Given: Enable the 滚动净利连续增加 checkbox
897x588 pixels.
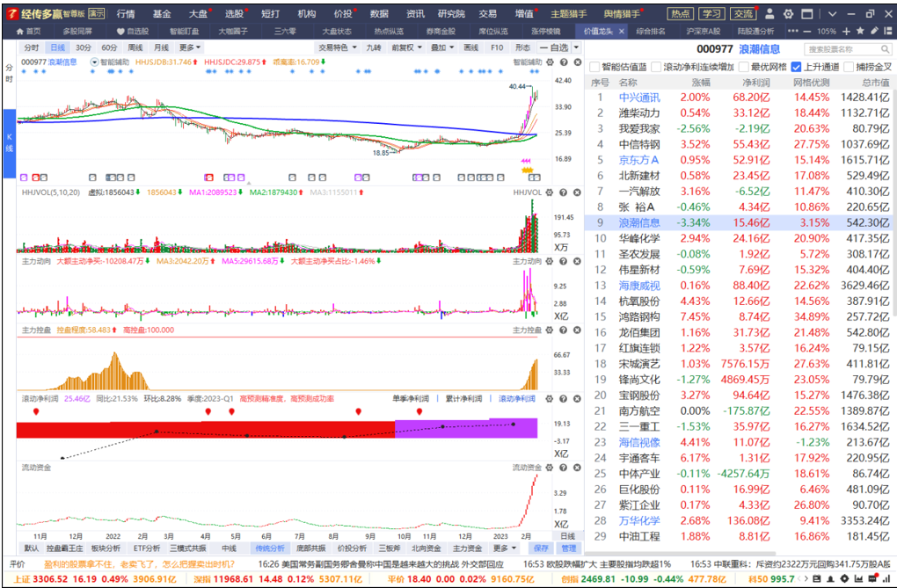Looking at the screenshot, I should click(x=656, y=67).
